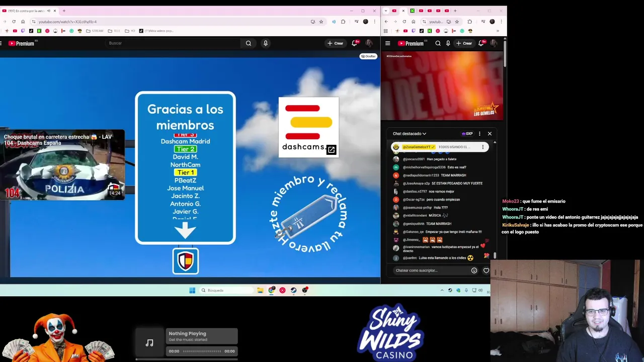Image resolution: width=644 pixels, height=362 pixels.
Task: Open YouTube search with the magnifier button in left window
Action: (249, 43)
